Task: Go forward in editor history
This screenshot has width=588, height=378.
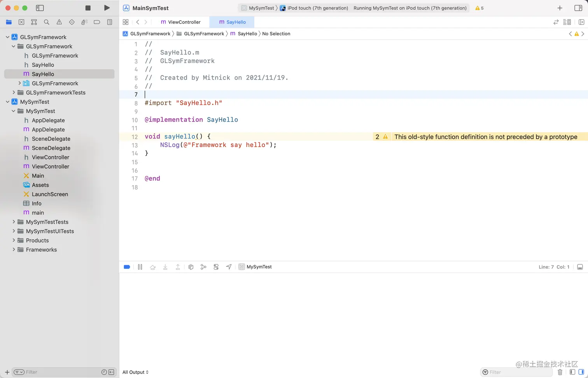Action: tap(146, 22)
